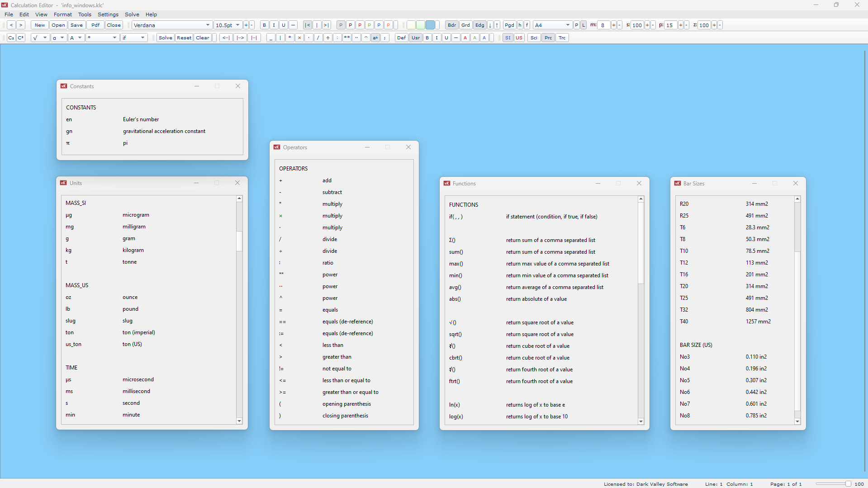Click the down arrow icon beside Edg

coord(490,25)
